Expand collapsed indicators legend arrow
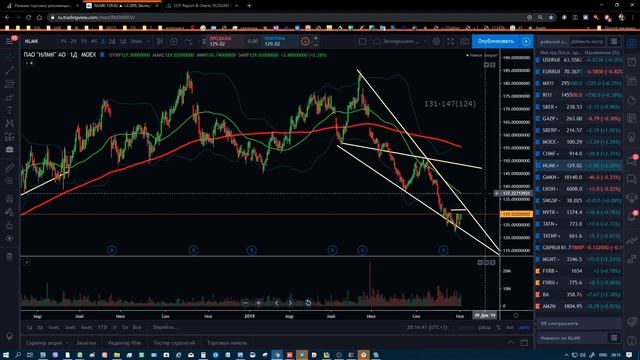640x360 pixels. coord(29,63)
